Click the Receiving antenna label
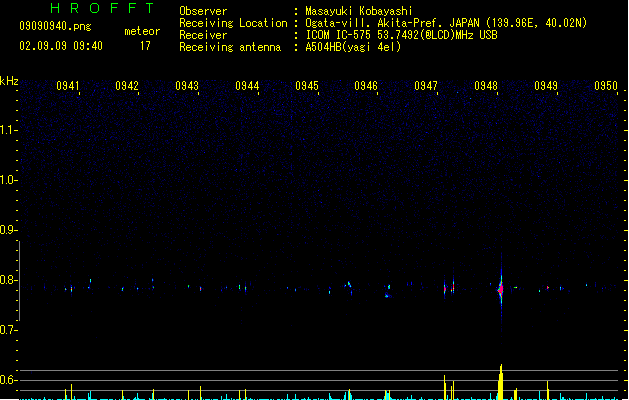The width and height of the screenshot is (629, 400). point(230,47)
